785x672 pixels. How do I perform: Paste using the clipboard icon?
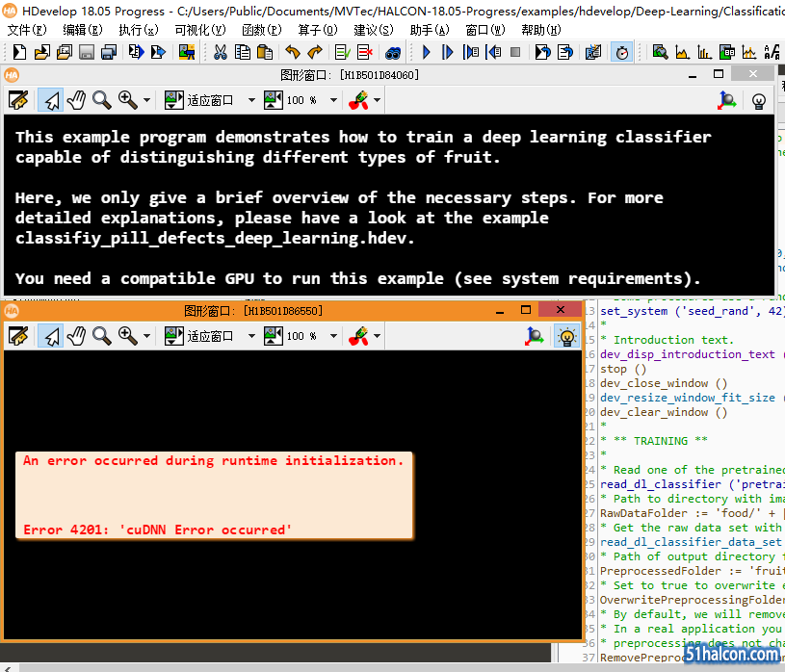pyautogui.click(x=265, y=52)
